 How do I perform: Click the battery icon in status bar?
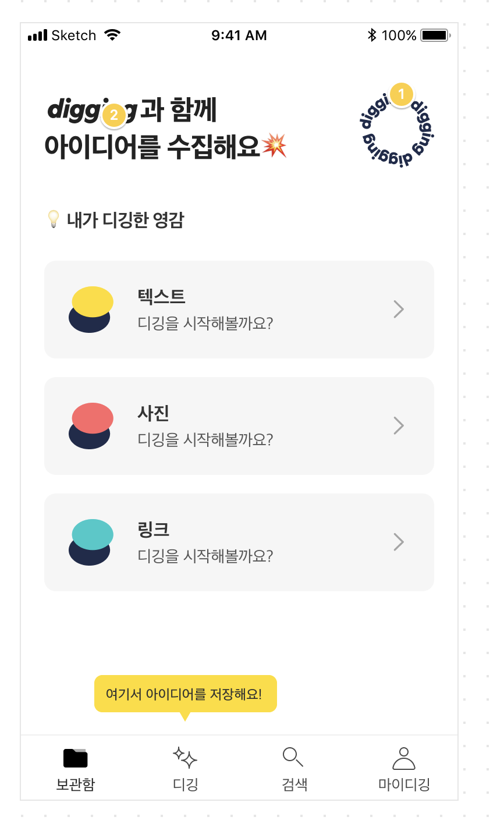click(x=435, y=35)
